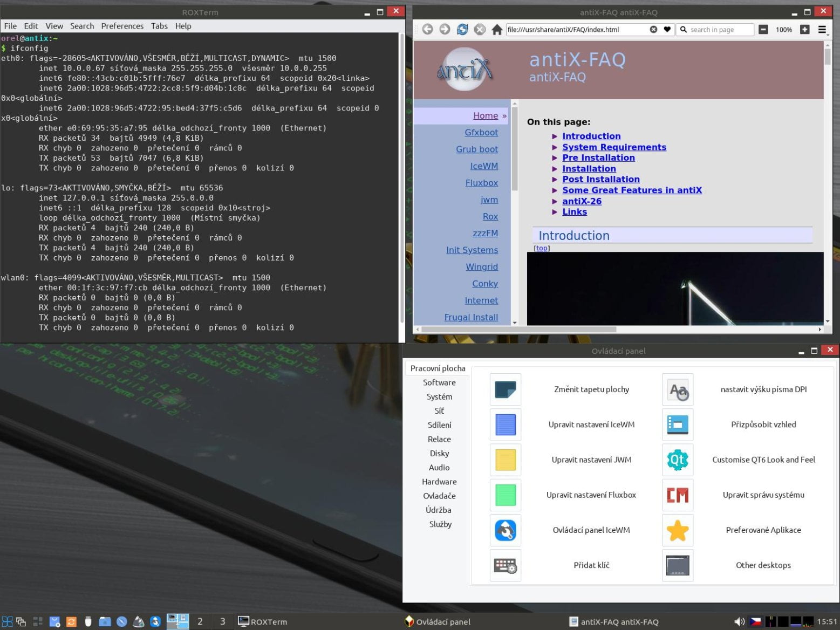Launch the Ovládací panel IceWM icon
This screenshot has width=840, height=630.
(506, 530)
